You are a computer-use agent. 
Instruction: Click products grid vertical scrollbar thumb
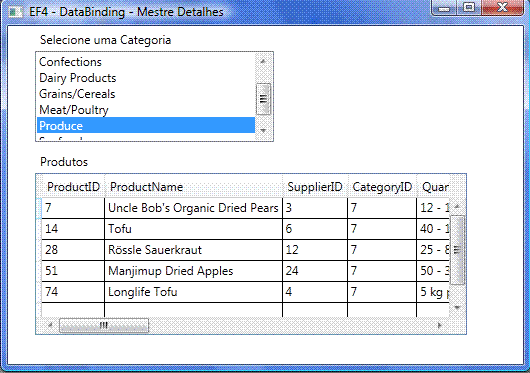tap(457, 250)
